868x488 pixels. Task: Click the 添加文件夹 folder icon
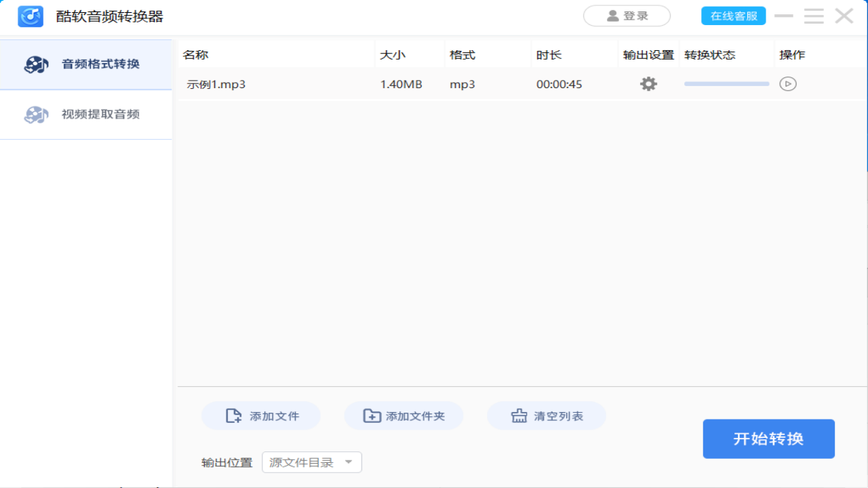[372, 415]
